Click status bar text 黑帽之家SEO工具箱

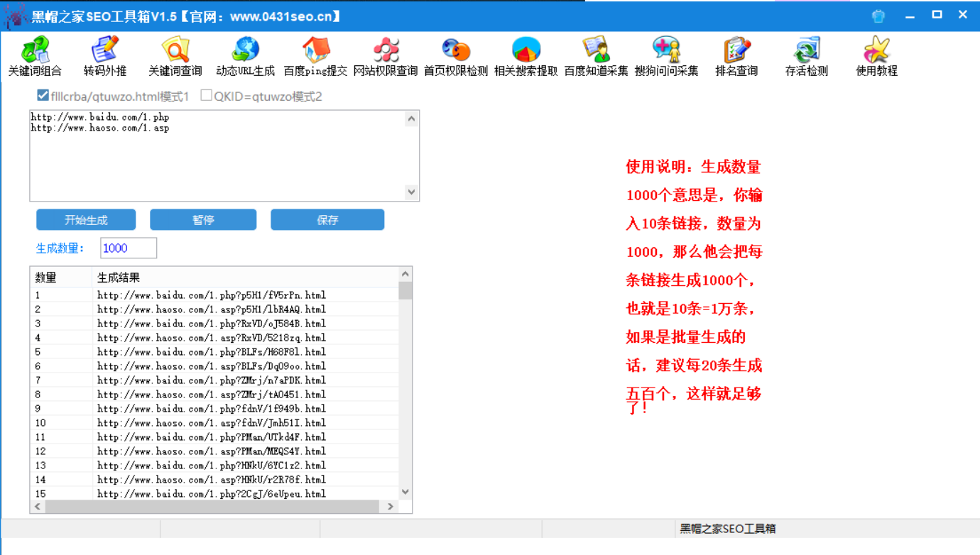(728, 529)
